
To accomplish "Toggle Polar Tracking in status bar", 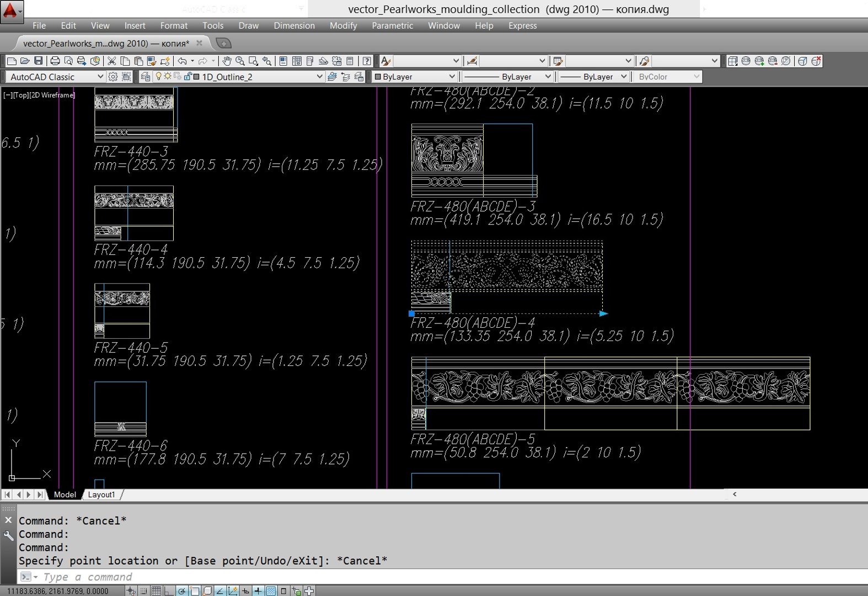I will [x=181, y=591].
